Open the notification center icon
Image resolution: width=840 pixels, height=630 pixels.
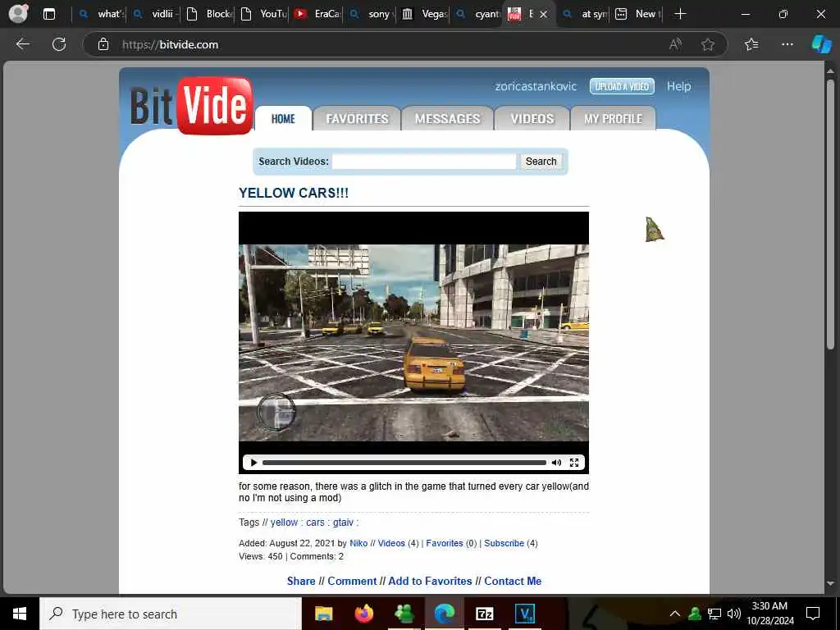[x=813, y=614]
